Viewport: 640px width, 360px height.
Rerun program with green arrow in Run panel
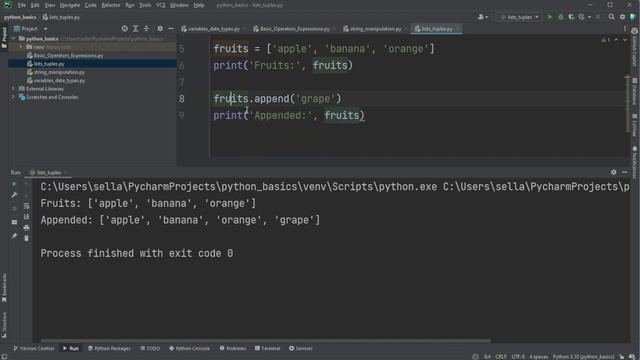14,184
